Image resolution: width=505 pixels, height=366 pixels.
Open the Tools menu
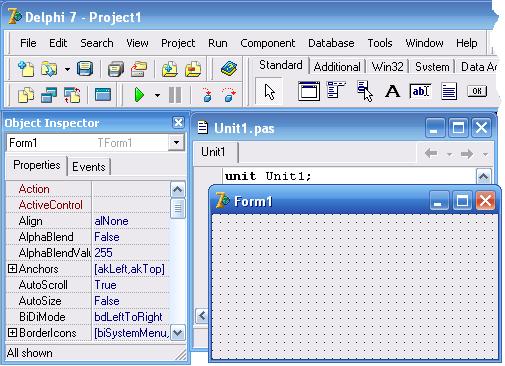pyautogui.click(x=380, y=43)
